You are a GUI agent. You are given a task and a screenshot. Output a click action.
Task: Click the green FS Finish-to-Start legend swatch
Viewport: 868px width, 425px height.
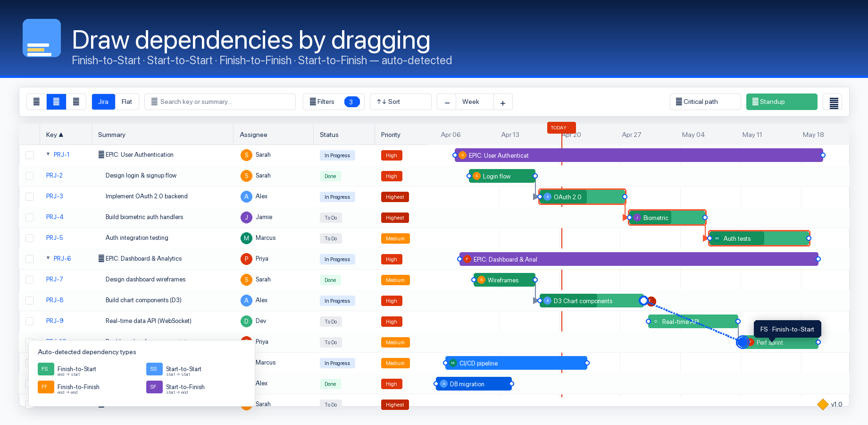click(x=46, y=369)
